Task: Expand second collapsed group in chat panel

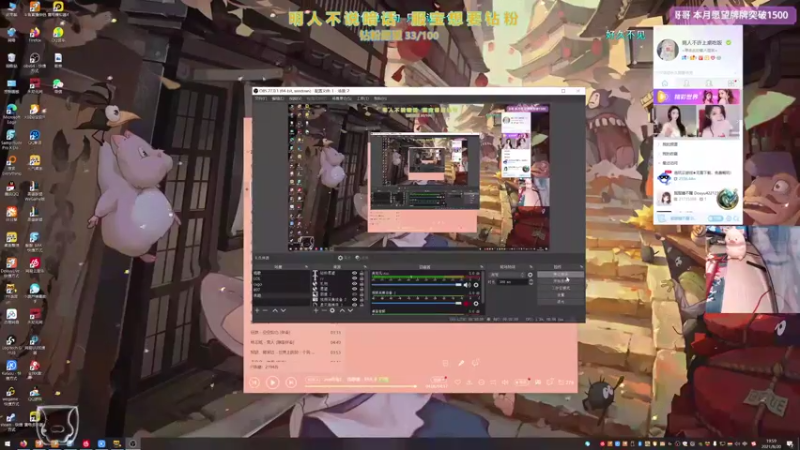Action: point(660,154)
